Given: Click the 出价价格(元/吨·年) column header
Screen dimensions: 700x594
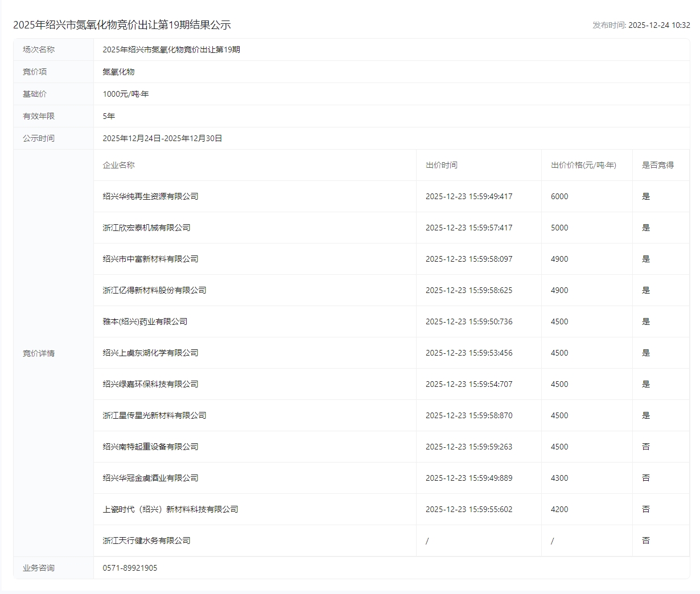Looking at the screenshot, I should point(583,165).
